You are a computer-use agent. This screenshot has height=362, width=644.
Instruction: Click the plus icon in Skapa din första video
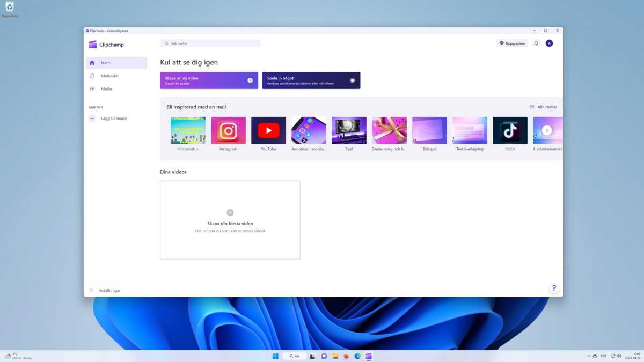click(x=230, y=212)
